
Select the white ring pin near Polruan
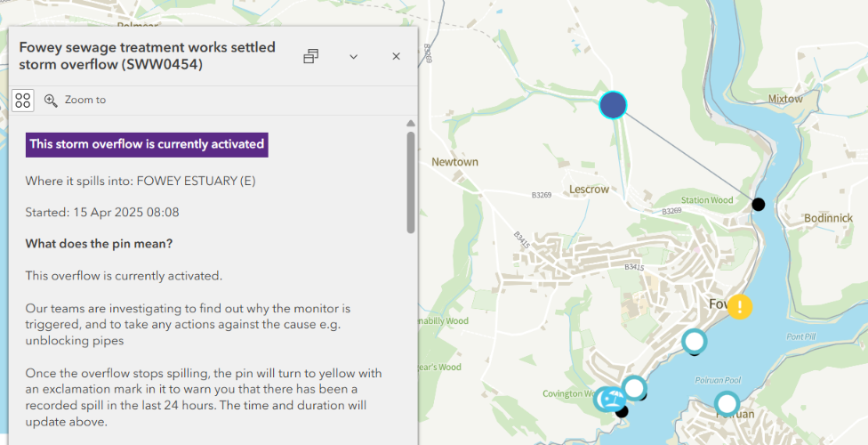(x=727, y=404)
